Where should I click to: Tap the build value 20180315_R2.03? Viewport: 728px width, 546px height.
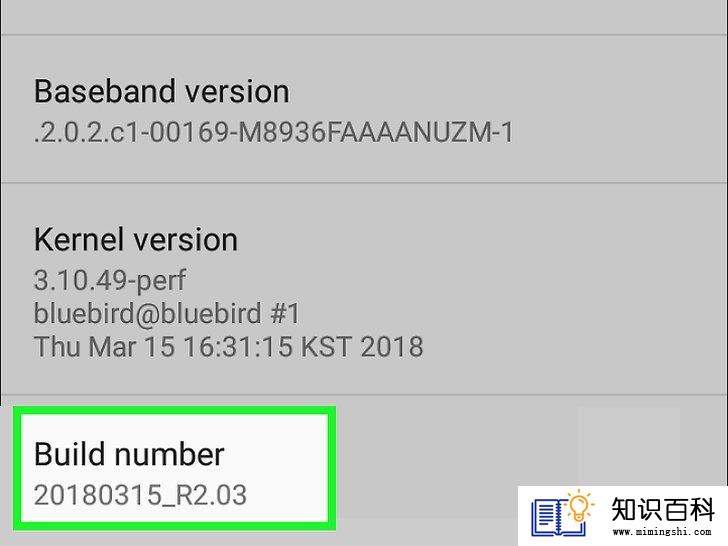click(x=140, y=495)
